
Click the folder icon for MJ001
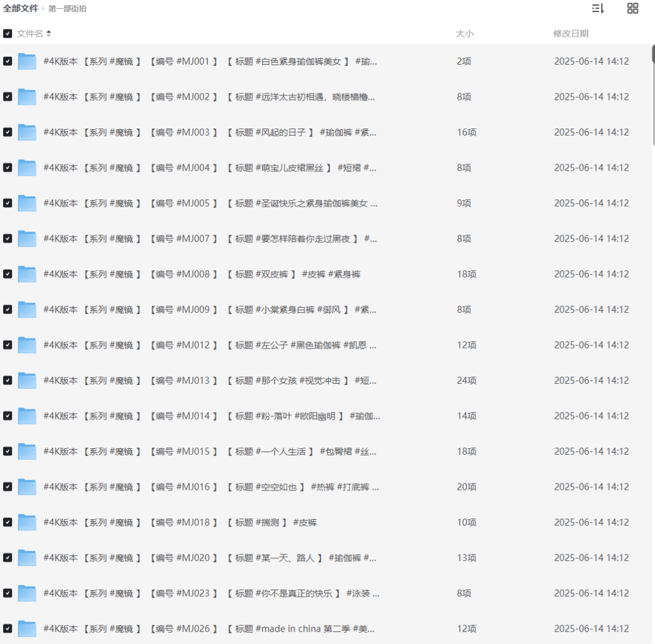point(27,61)
